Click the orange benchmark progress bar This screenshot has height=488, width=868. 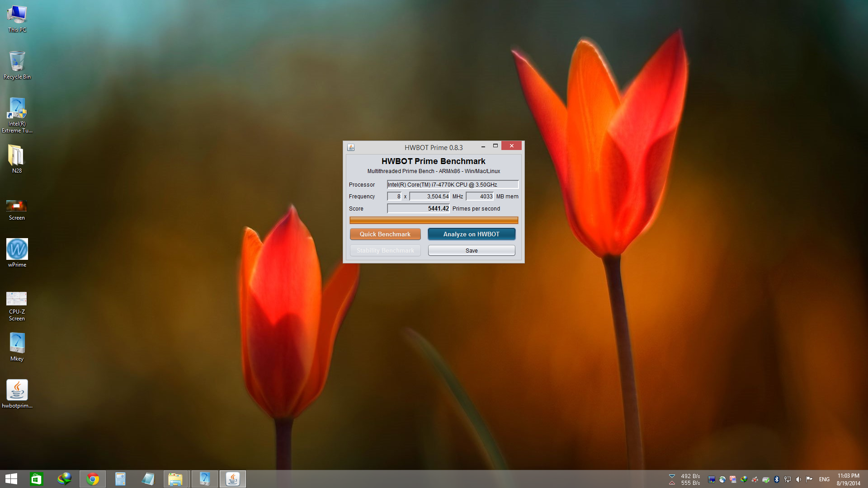[x=434, y=220]
